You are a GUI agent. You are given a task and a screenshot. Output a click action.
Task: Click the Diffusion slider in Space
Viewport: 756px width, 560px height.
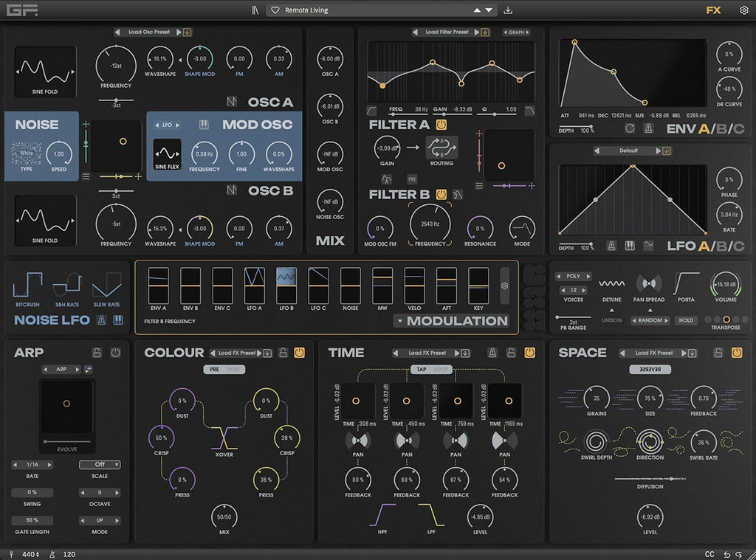point(650,479)
